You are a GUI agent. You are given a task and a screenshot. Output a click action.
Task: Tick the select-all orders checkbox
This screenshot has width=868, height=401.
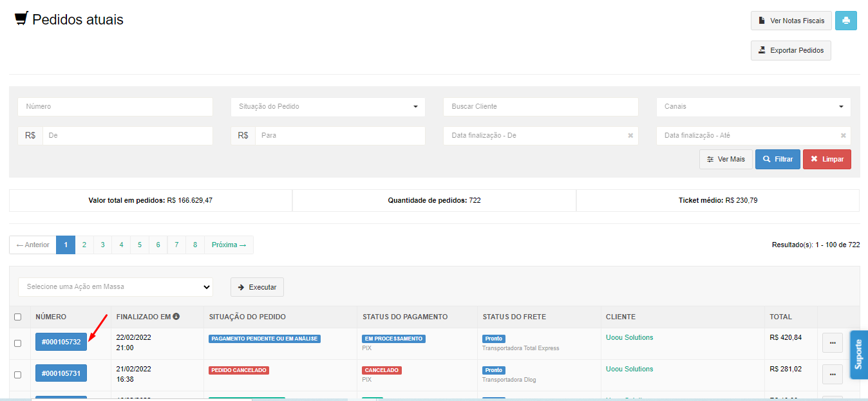(18, 317)
